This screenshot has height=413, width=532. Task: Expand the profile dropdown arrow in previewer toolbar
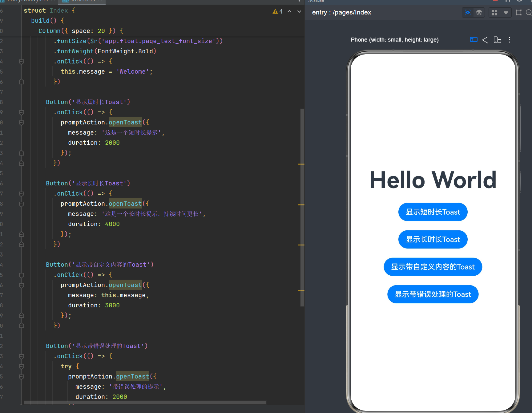[x=506, y=13]
